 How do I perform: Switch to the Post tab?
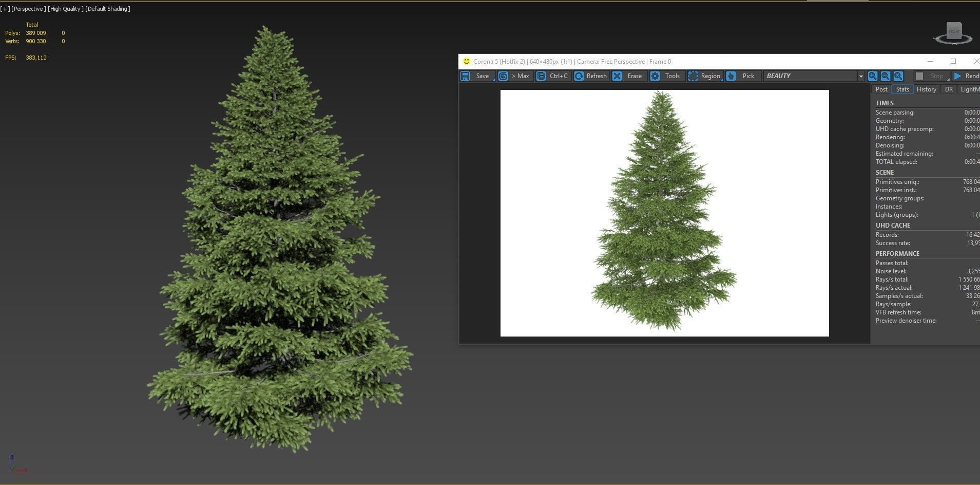point(881,89)
